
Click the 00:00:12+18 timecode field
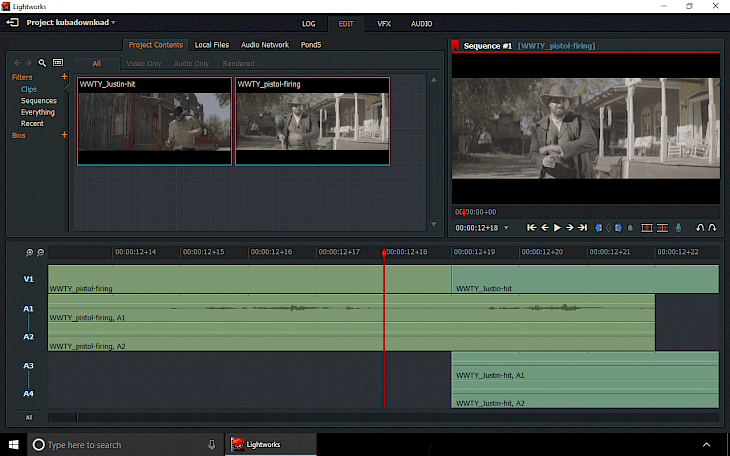pos(477,228)
